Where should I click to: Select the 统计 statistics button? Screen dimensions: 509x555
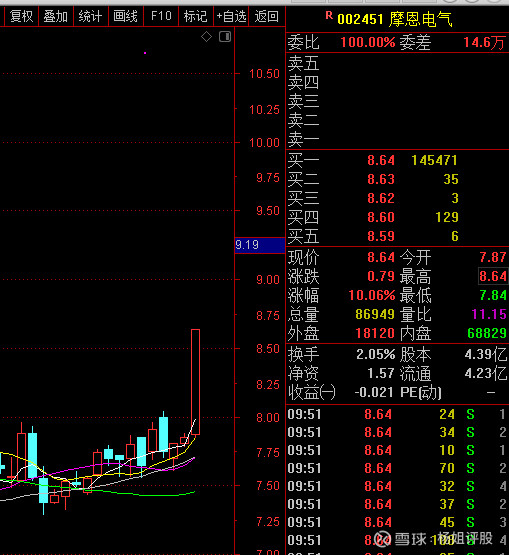90,16
